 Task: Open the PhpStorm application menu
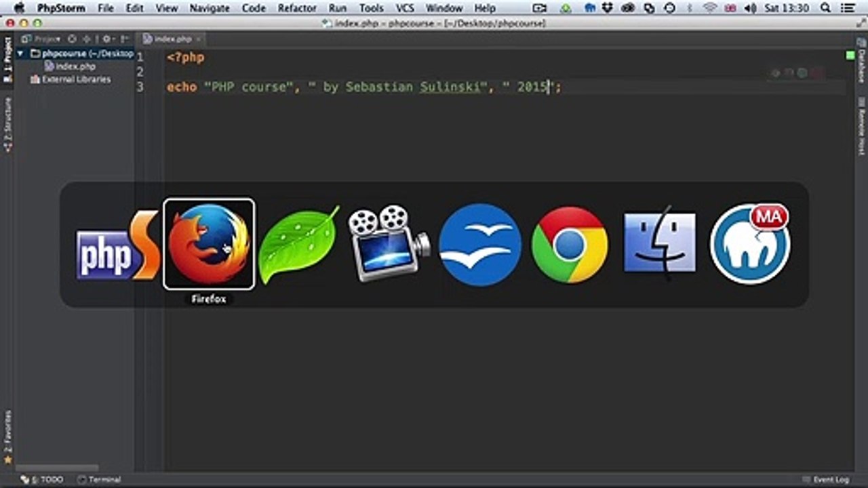(62, 8)
